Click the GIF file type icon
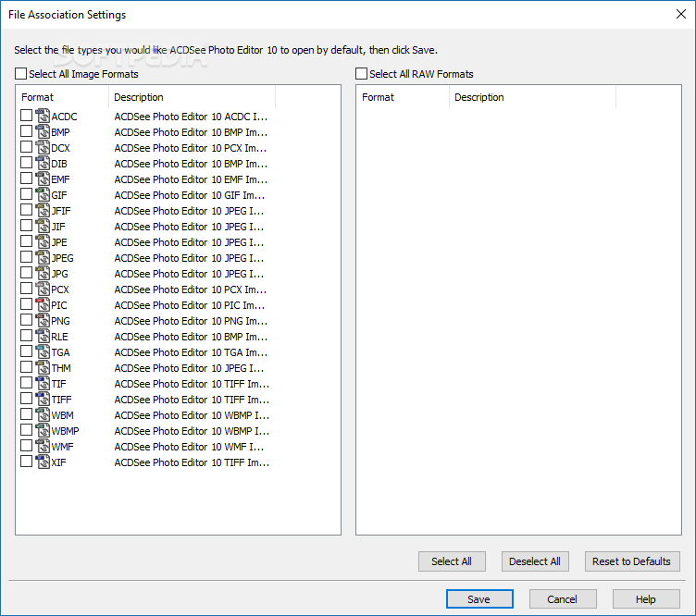This screenshot has width=696, height=616. click(x=43, y=194)
